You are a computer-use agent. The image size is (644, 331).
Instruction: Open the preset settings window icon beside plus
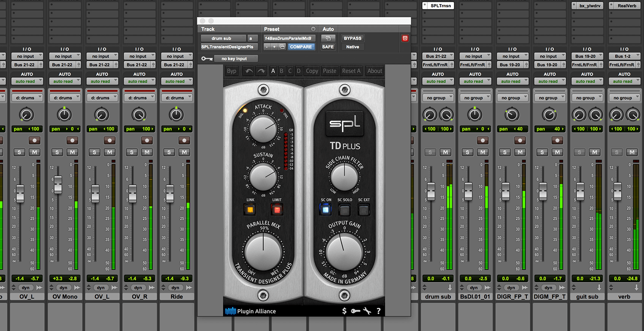pos(282,47)
